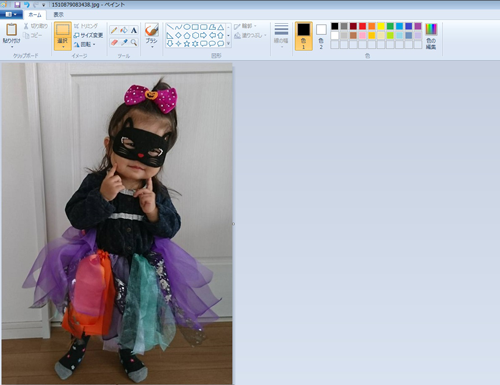Image resolution: width=500 pixels, height=385 pixels.
Task: Click the Resize button
Action: (88, 35)
